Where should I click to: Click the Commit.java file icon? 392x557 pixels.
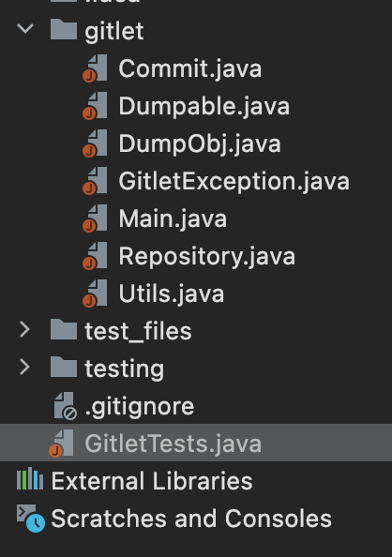pos(95,68)
